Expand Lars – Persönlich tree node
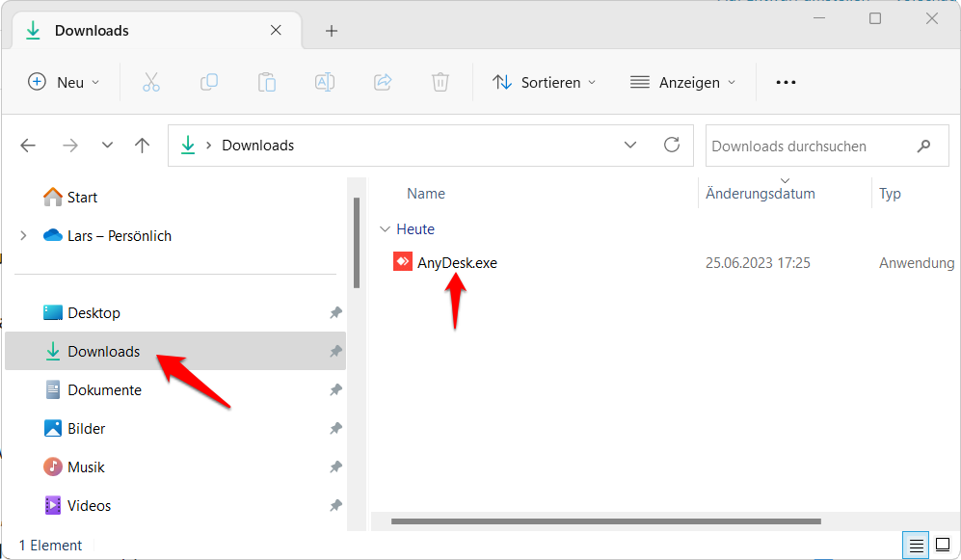Screen dimensions: 961x560 click(23, 236)
